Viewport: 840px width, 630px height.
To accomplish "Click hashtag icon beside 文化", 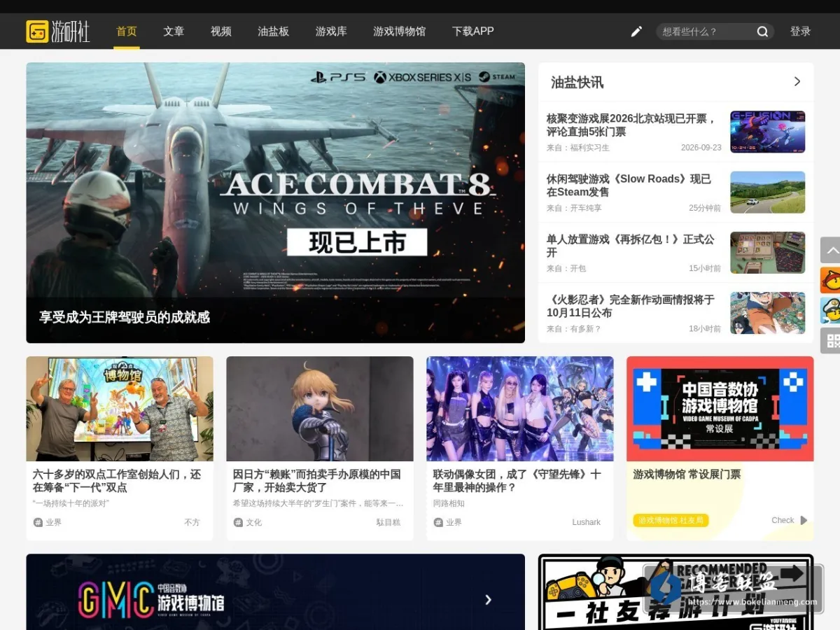I will 238,522.
